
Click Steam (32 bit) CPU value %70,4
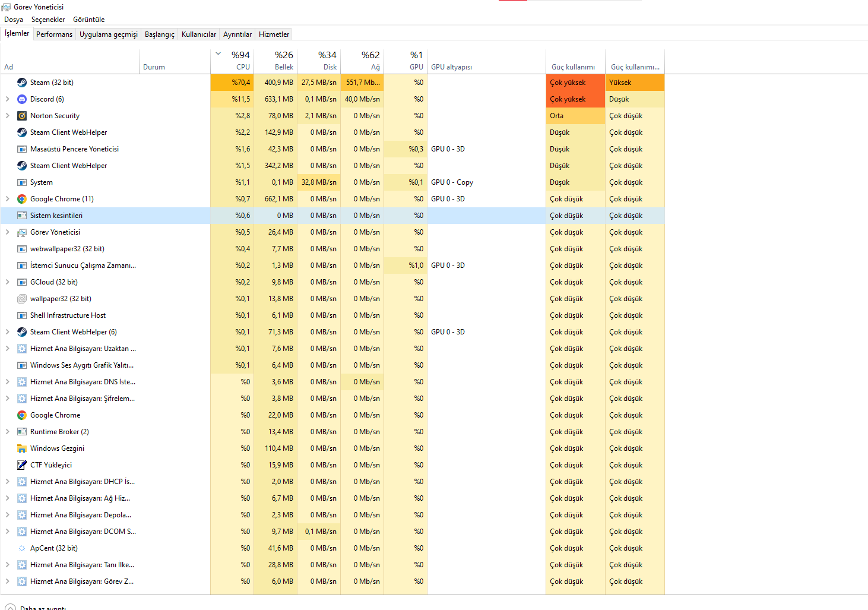click(x=232, y=83)
